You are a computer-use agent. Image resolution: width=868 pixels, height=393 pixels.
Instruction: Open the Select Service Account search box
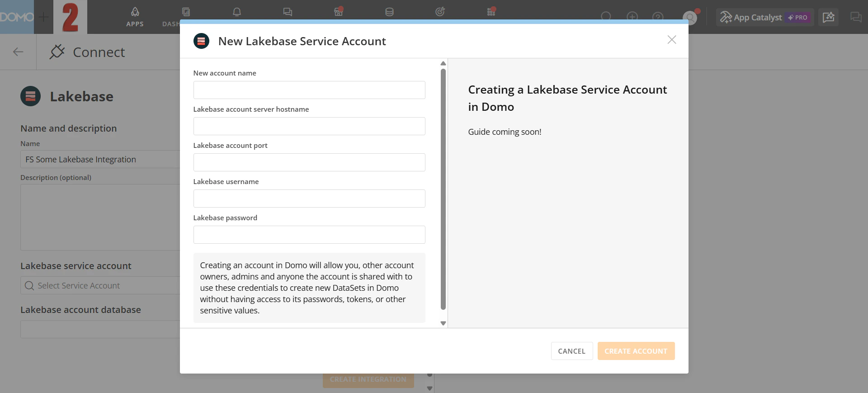pos(100,285)
